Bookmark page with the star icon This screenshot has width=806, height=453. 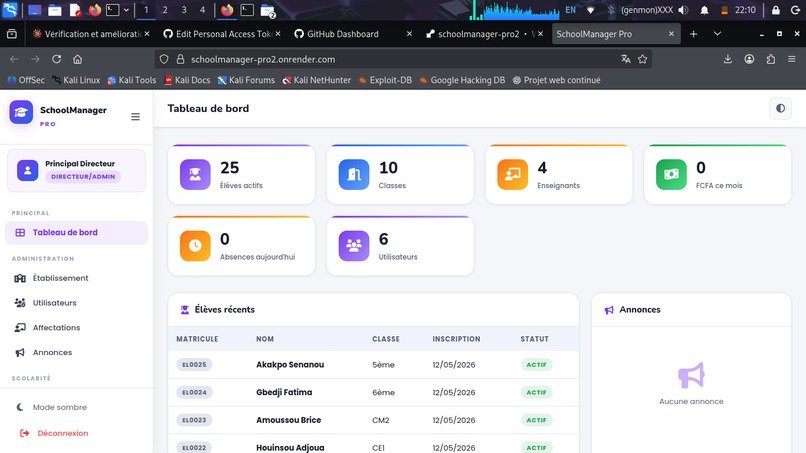643,59
